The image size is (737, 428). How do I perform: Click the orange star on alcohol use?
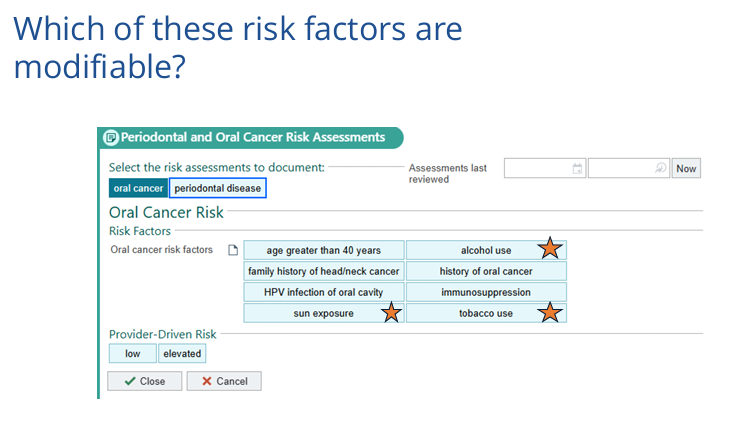coord(550,249)
